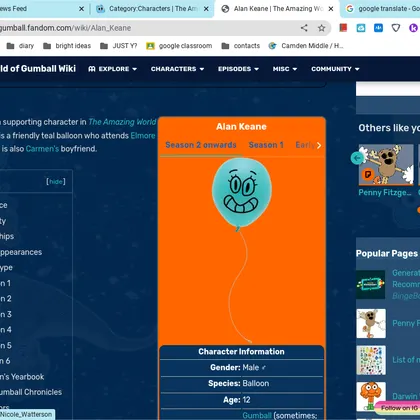Click the Penny Fitzge... caption link
This screenshot has height=420, width=420.
385,193
